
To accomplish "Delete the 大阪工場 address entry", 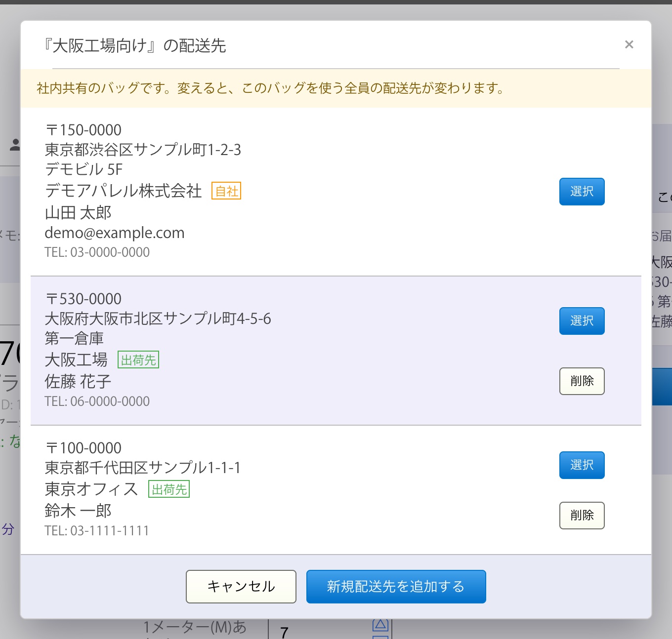I will 582,381.
